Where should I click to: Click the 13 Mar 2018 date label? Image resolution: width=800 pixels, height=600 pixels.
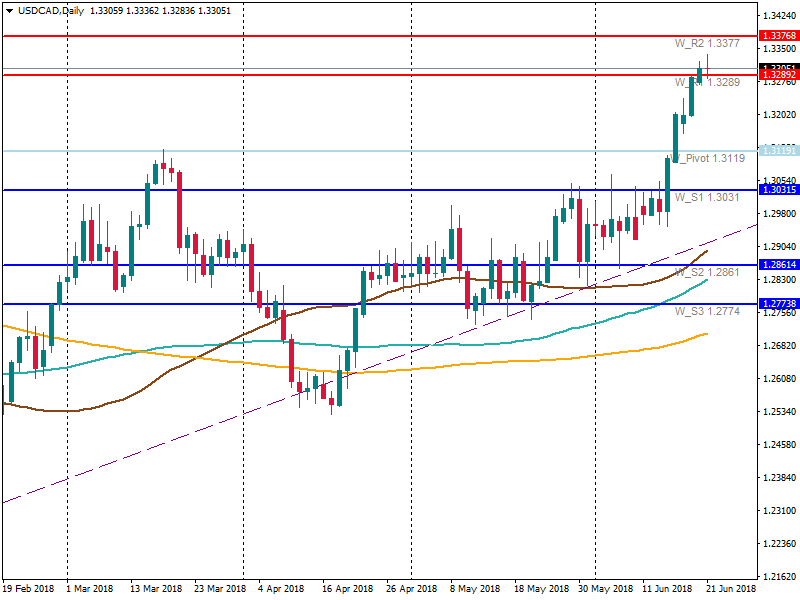coord(156,590)
